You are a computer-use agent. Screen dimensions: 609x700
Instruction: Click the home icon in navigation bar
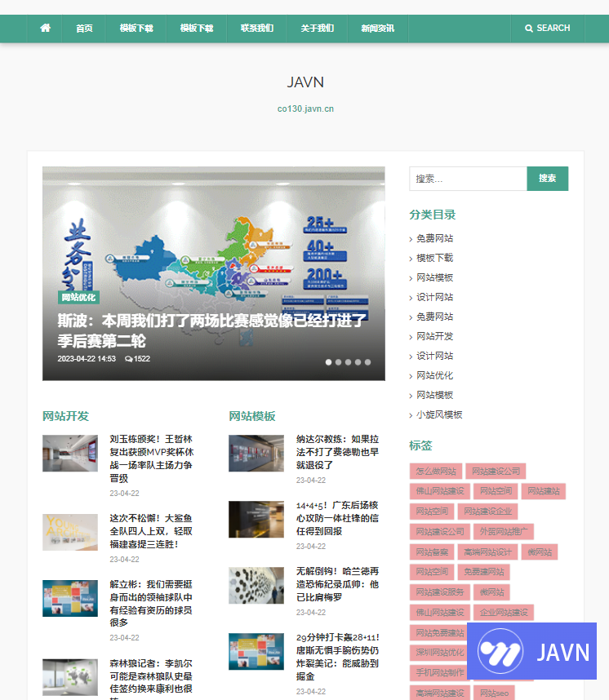(45, 28)
